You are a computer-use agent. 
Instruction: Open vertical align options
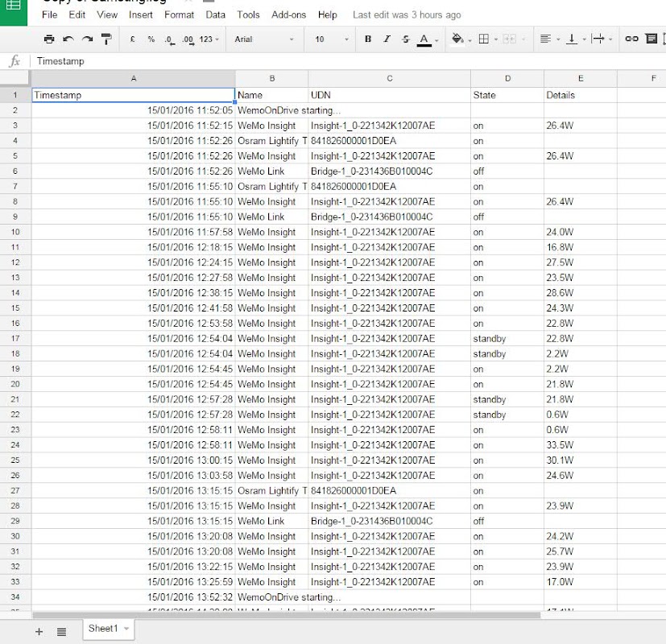pos(572,39)
